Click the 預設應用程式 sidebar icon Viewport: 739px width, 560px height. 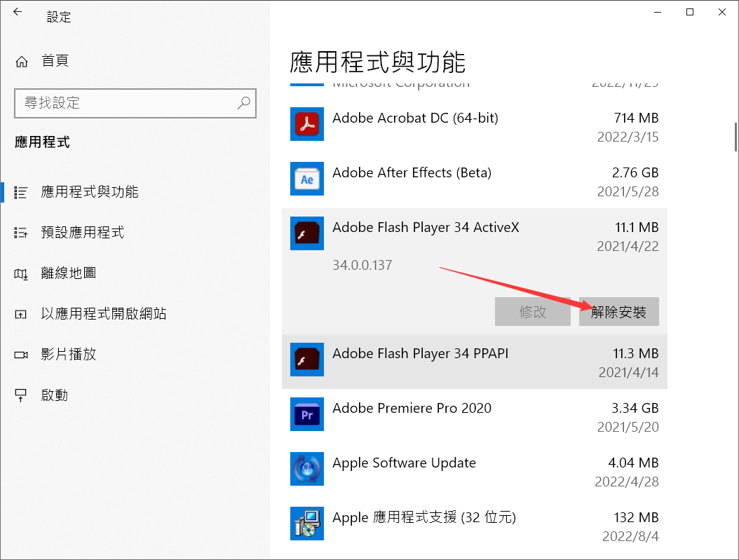[21, 233]
